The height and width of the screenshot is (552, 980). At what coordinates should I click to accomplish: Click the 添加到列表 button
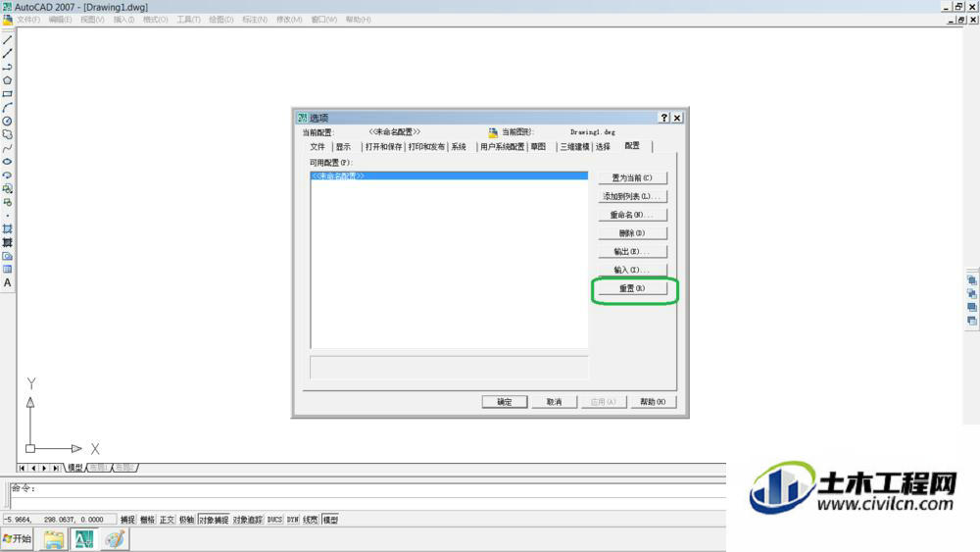[x=632, y=196]
